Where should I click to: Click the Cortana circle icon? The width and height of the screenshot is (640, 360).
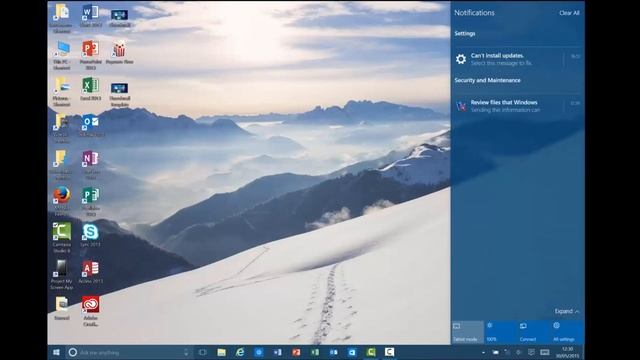coord(73,352)
